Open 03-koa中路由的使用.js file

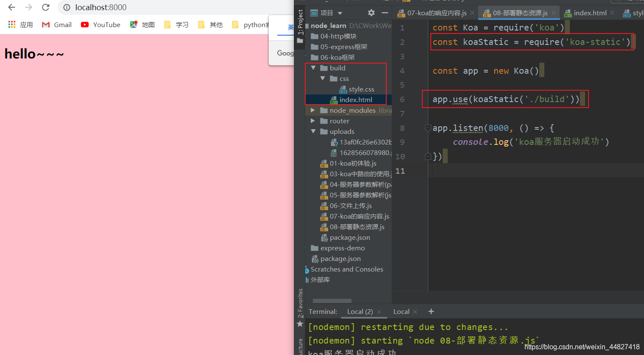click(356, 174)
